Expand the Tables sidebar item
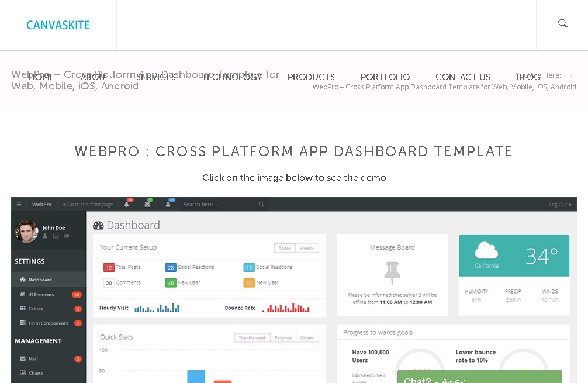The height and width of the screenshot is (383, 588). (x=35, y=309)
